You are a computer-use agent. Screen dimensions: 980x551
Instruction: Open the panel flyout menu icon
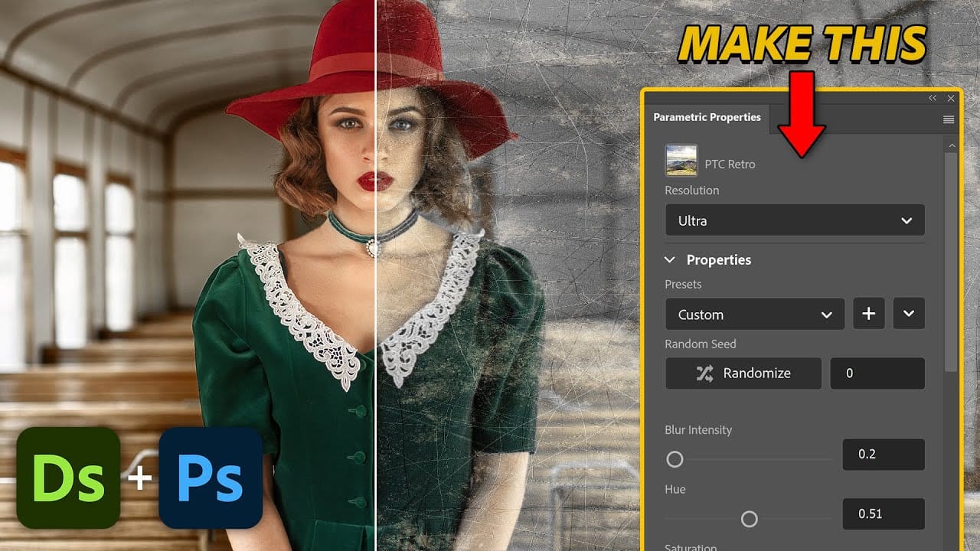[949, 119]
